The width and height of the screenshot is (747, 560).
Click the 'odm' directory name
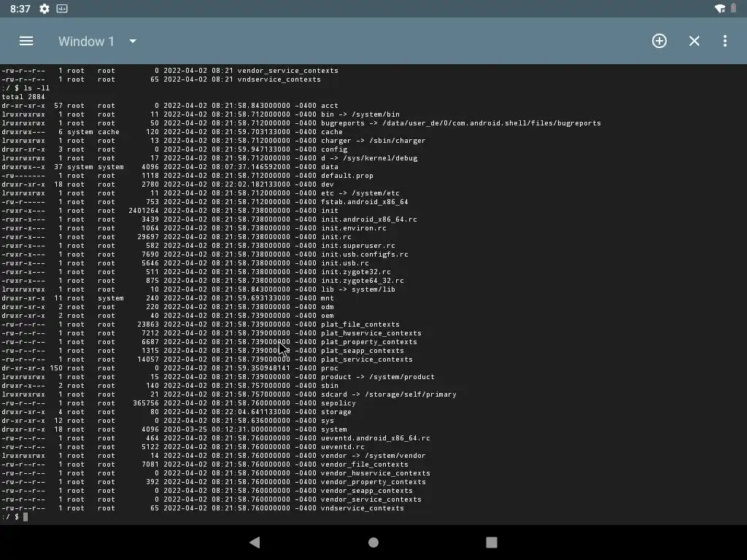328,307
